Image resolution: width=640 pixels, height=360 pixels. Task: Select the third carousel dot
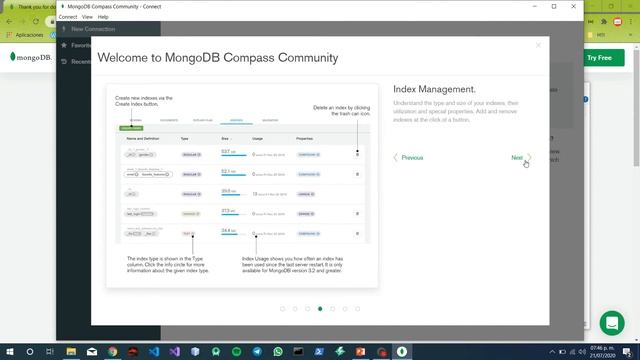[x=308, y=309]
